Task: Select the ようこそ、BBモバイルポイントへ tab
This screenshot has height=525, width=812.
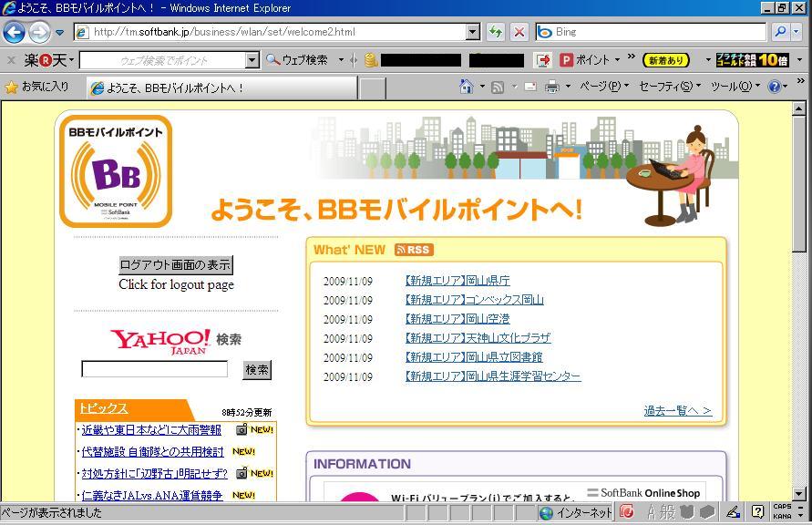Action: click(221, 88)
